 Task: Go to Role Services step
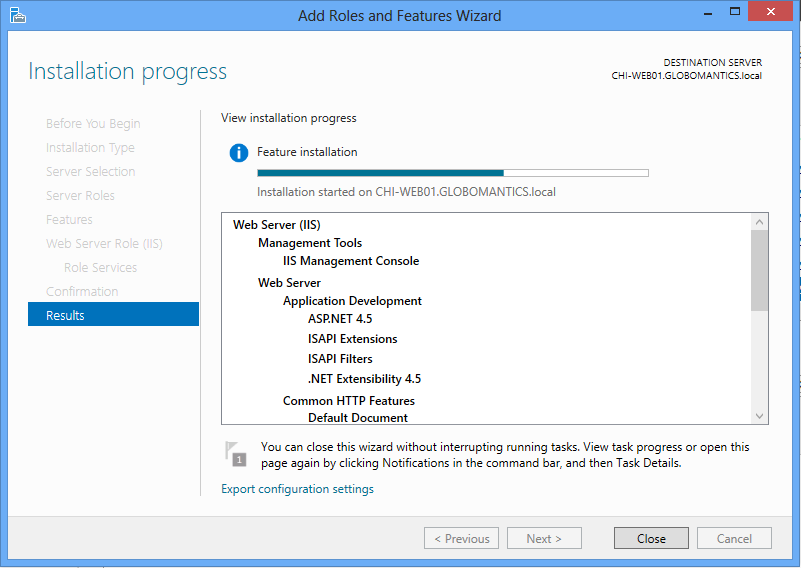[101, 268]
